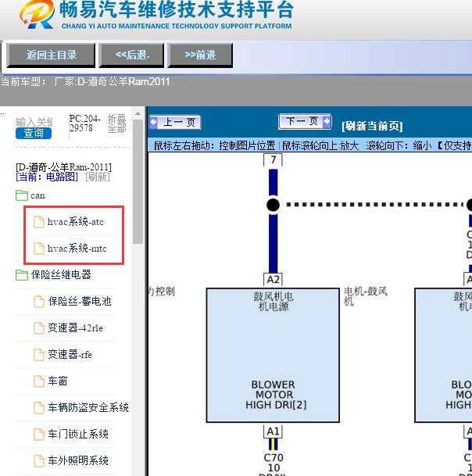
Task: Click the 鼓风机电机电源 label in block
Action: point(274,302)
